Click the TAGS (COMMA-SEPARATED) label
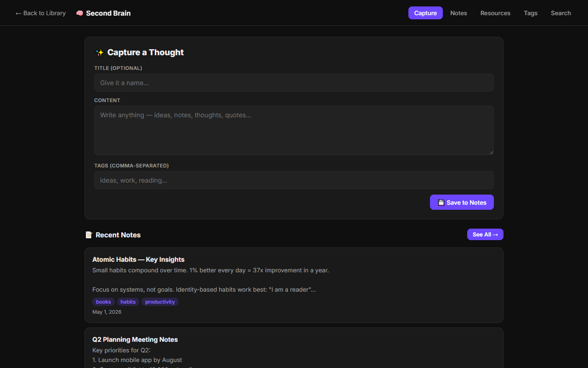Viewport: 588px width, 368px height. [x=131, y=166]
